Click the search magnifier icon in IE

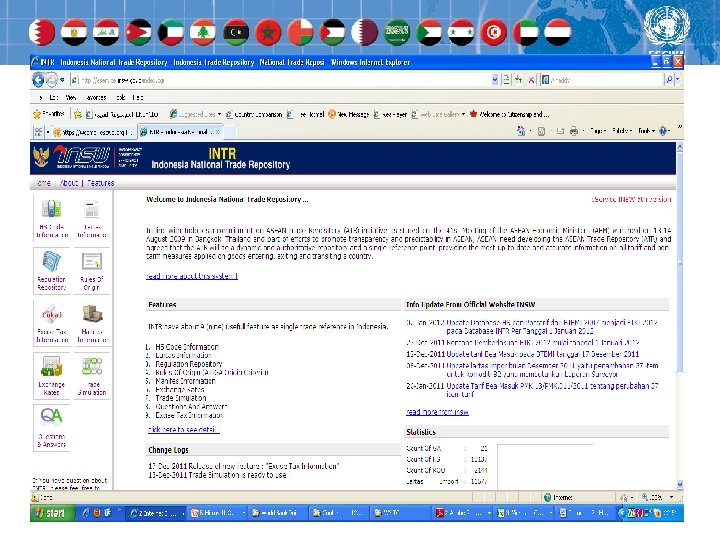click(x=669, y=80)
